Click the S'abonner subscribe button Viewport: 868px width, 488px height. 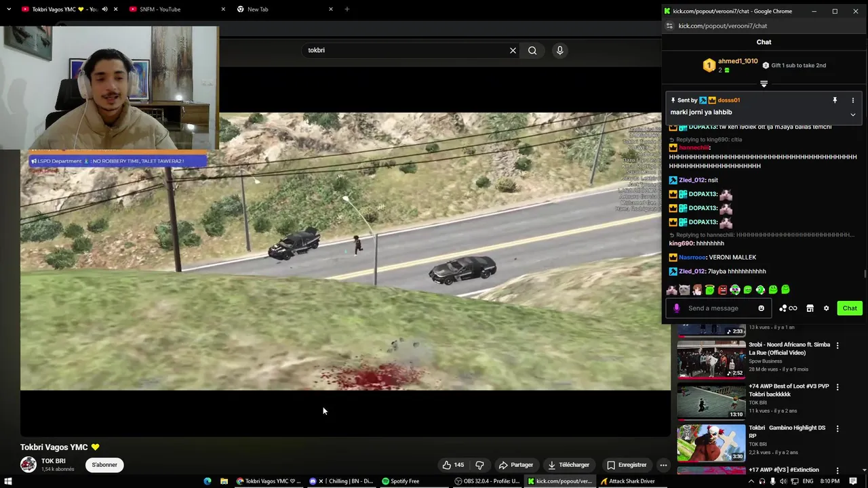[104, 465]
